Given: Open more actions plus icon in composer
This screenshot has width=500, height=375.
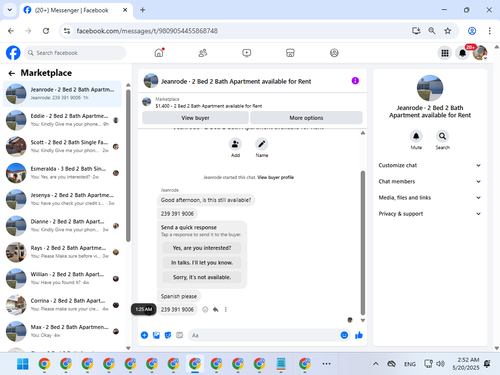Looking at the screenshot, I should click(144, 335).
